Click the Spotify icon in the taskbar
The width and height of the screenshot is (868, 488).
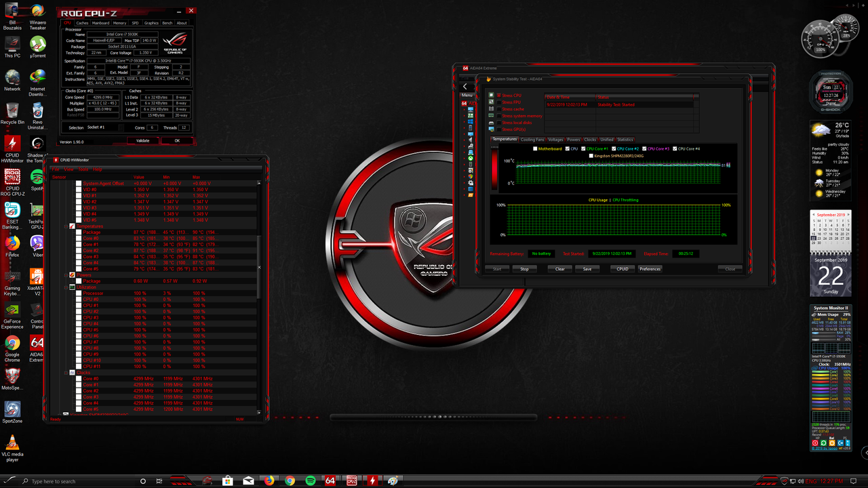click(310, 481)
